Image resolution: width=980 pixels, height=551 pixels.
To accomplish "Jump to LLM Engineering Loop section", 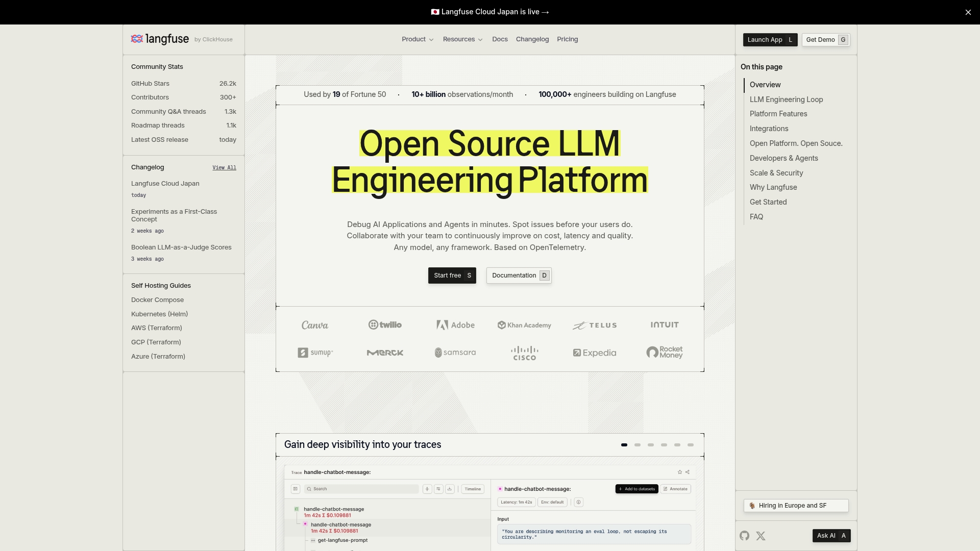I will (786, 99).
